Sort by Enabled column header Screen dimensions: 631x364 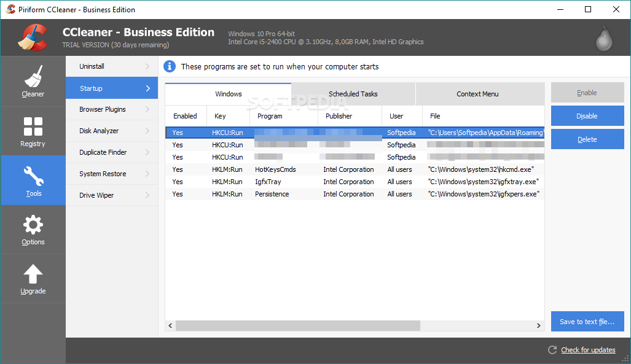(186, 116)
